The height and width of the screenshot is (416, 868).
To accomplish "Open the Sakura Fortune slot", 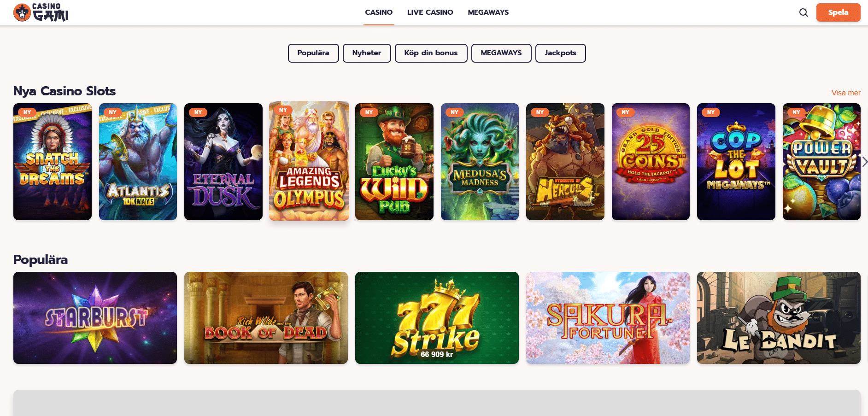I will pyautogui.click(x=608, y=318).
